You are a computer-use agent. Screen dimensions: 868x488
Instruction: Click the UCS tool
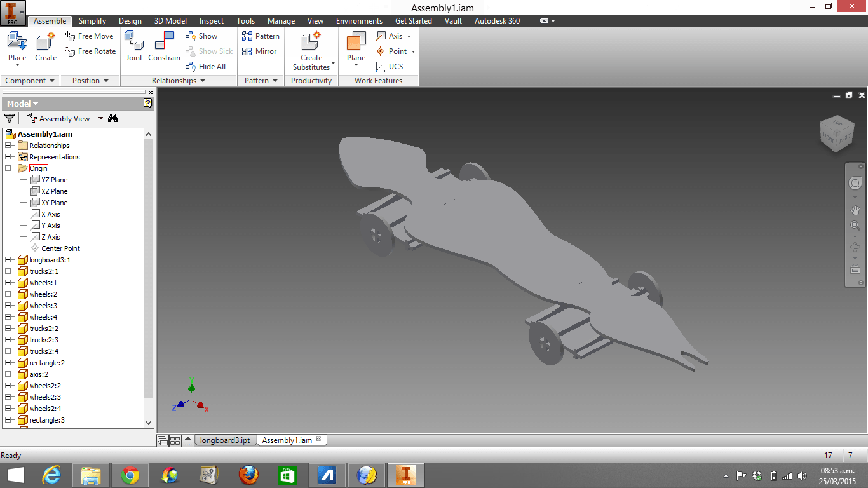coord(389,67)
